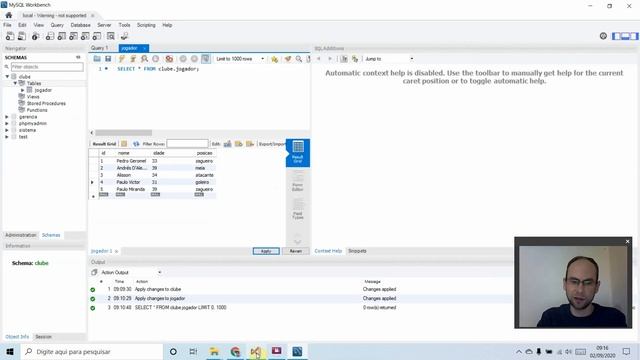Run Explain on current statement
The image size is (640, 360).
pyautogui.click(x=144, y=59)
